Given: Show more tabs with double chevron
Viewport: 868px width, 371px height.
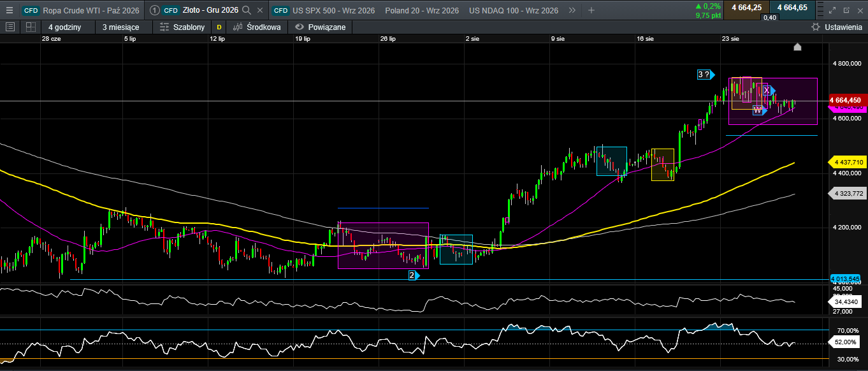Looking at the screenshot, I should pyautogui.click(x=572, y=10).
